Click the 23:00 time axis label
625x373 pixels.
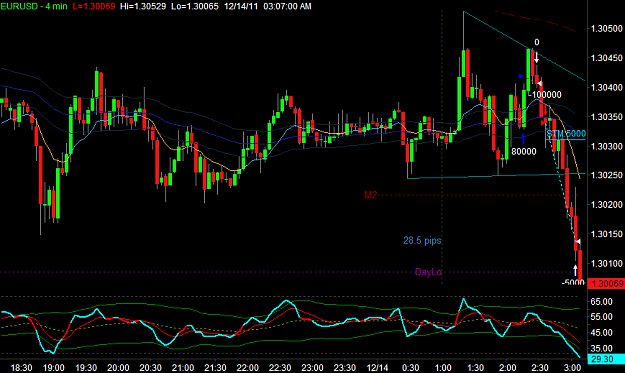coord(312,367)
